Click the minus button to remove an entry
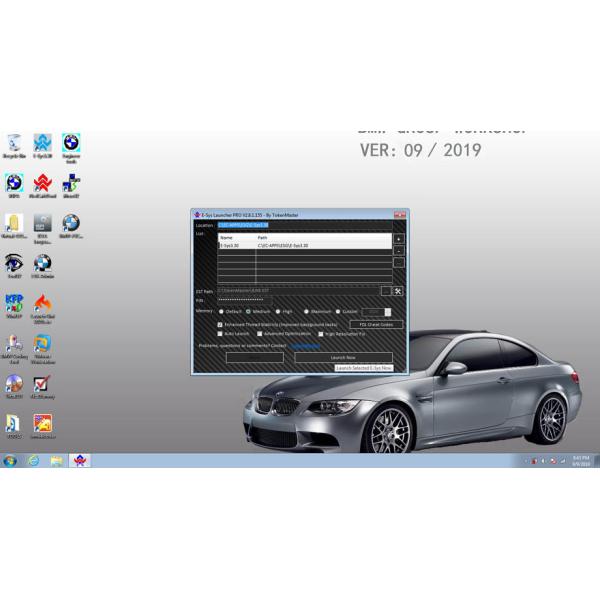600x600 pixels. pyautogui.click(x=399, y=251)
